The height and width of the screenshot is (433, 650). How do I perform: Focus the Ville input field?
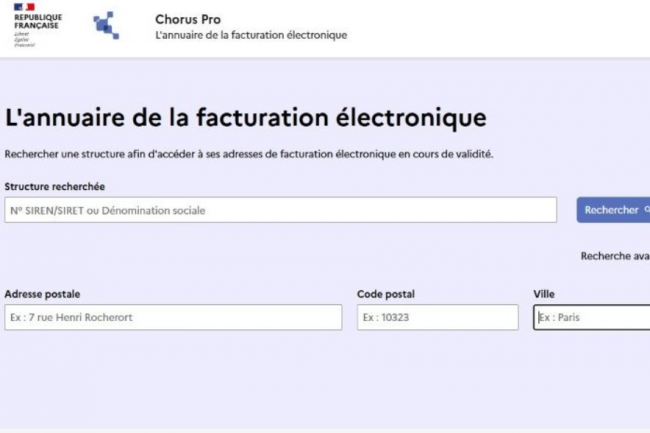tap(592, 318)
